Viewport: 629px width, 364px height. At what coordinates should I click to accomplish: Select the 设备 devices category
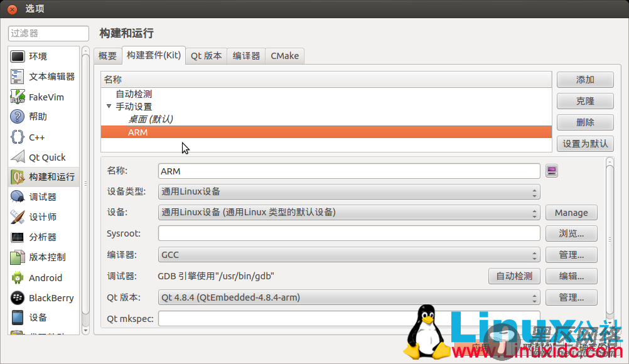tap(44, 318)
